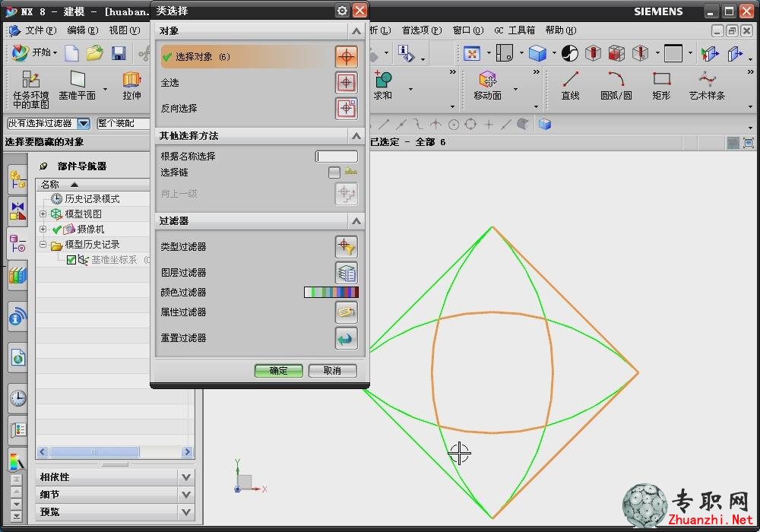Image resolution: width=760 pixels, height=532 pixels.
Task: Open the Type Filter (类型过滤器) icon
Action: click(346, 246)
